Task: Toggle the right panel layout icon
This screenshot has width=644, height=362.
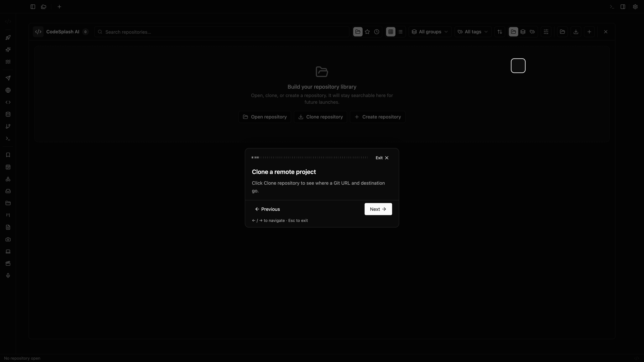Action: [623, 7]
